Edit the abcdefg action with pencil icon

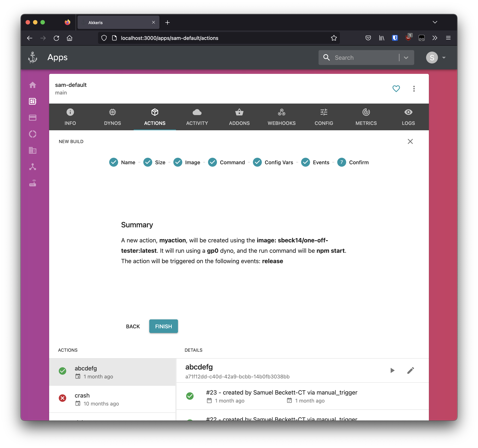(411, 370)
